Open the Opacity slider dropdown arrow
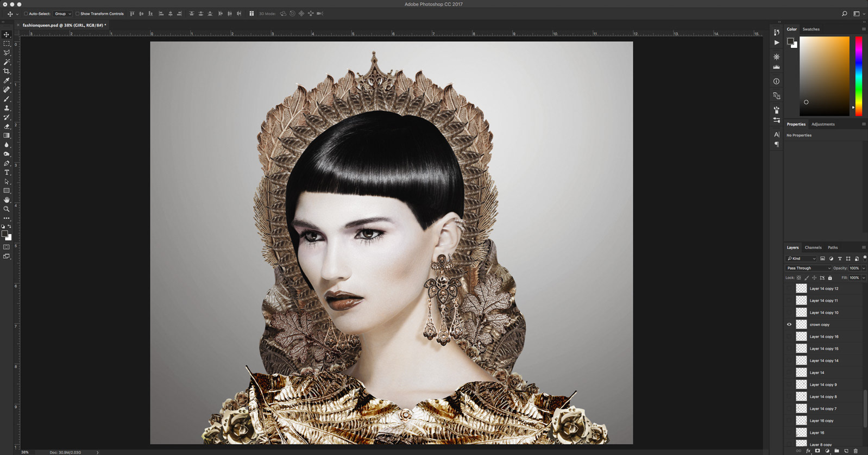This screenshot has height=455, width=868. click(864, 268)
